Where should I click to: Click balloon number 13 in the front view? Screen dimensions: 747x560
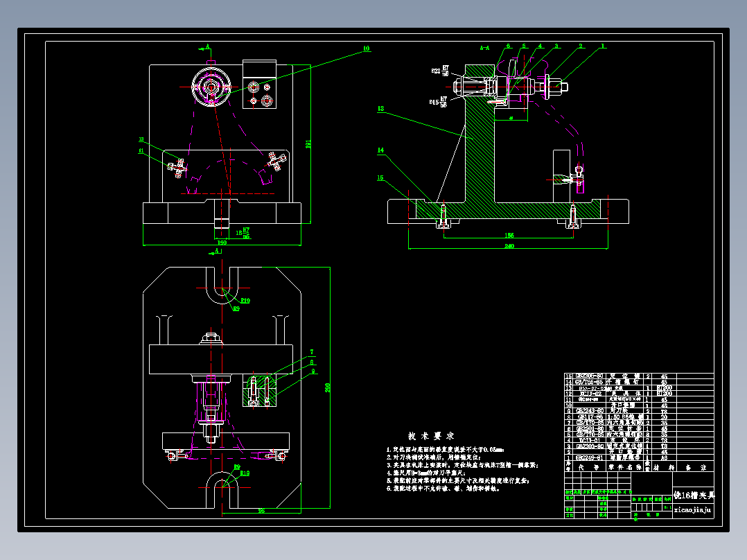(141, 139)
